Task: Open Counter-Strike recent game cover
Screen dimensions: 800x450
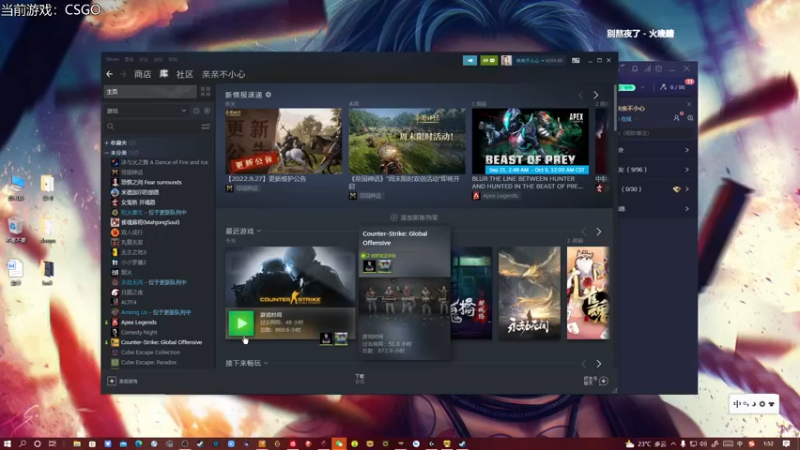Action: 290,277
